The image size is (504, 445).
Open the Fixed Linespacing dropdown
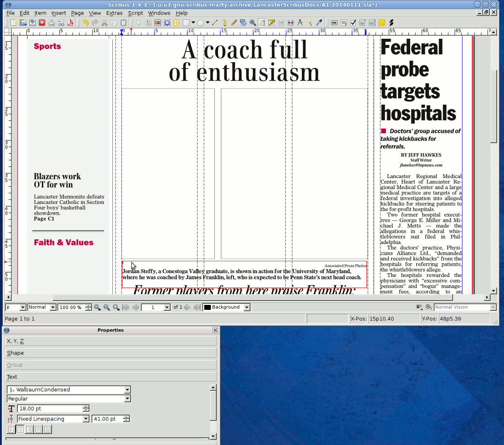point(86,419)
